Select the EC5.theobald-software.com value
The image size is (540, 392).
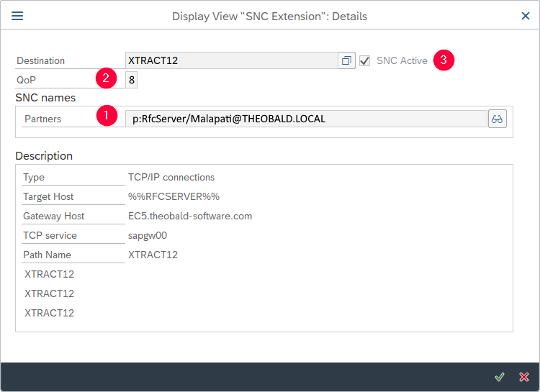[x=190, y=216]
